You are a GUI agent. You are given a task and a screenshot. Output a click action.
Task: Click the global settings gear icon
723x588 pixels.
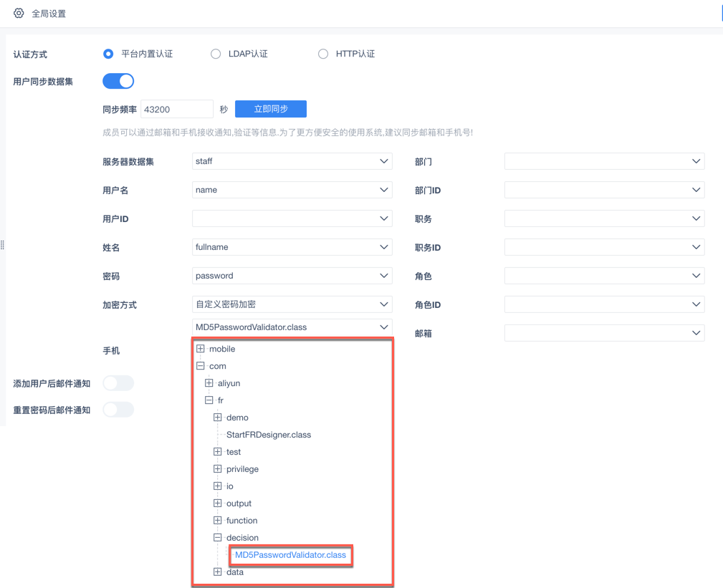(19, 13)
